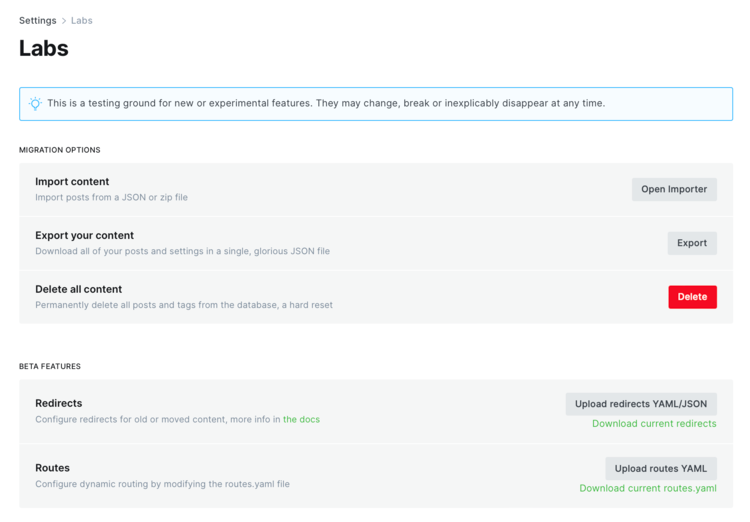Upload redirects YAML/JSON file
The image size is (750, 522).
tap(641, 404)
